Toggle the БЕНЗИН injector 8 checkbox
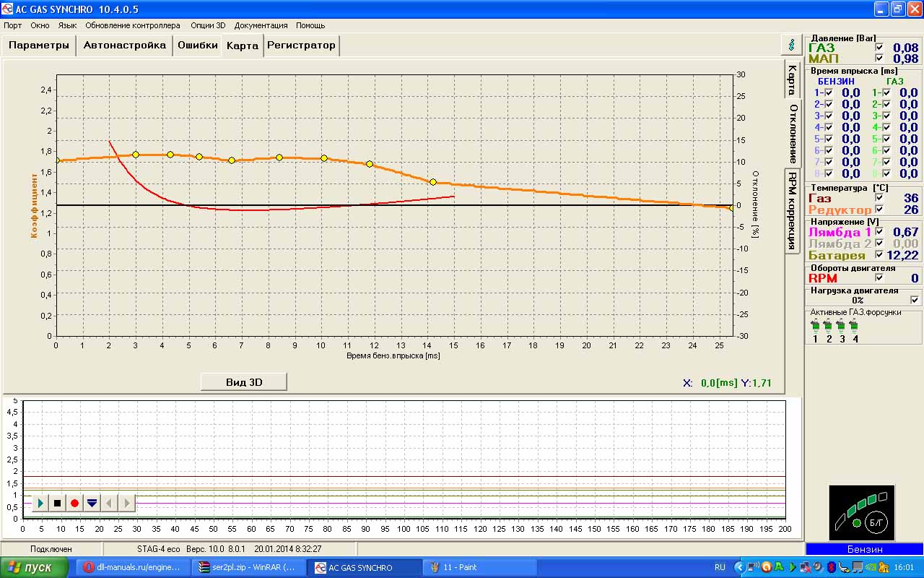The height and width of the screenshot is (578, 924). pyautogui.click(x=829, y=173)
